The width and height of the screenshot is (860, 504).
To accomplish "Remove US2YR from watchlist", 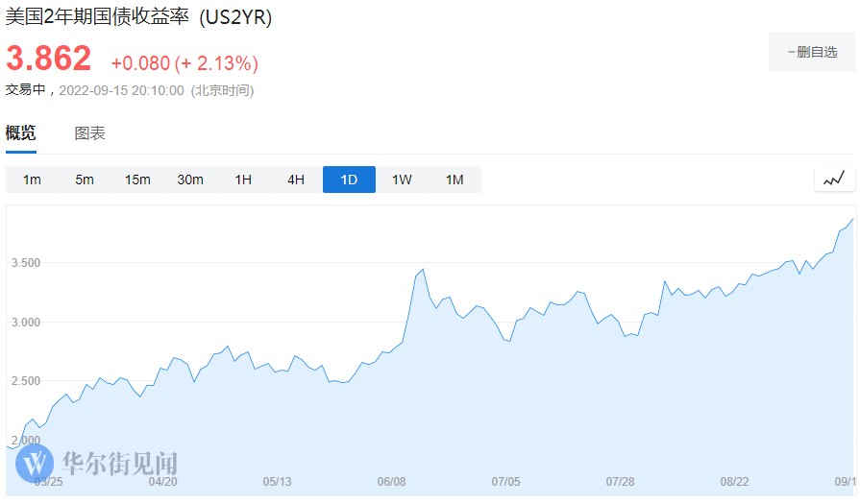I will pyautogui.click(x=812, y=52).
